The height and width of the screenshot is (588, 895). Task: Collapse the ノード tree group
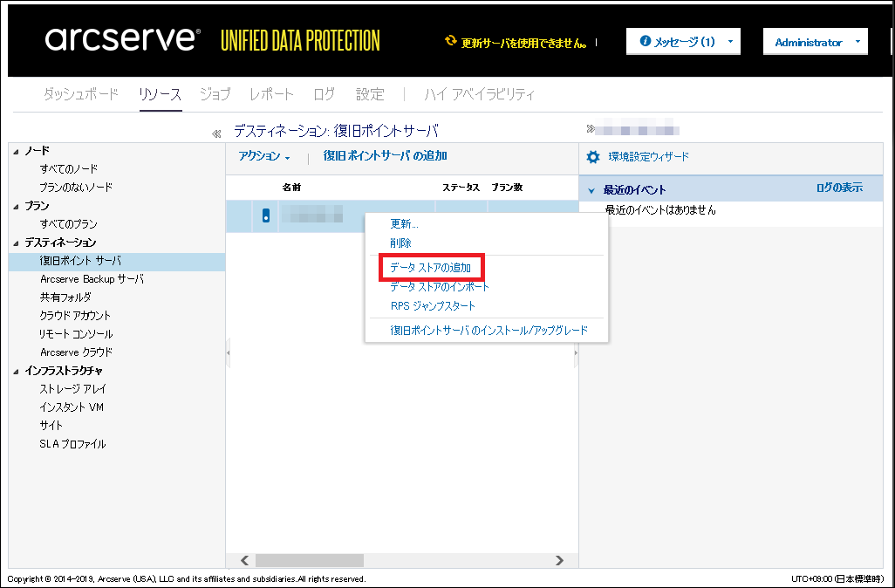[x=16, y=151]
